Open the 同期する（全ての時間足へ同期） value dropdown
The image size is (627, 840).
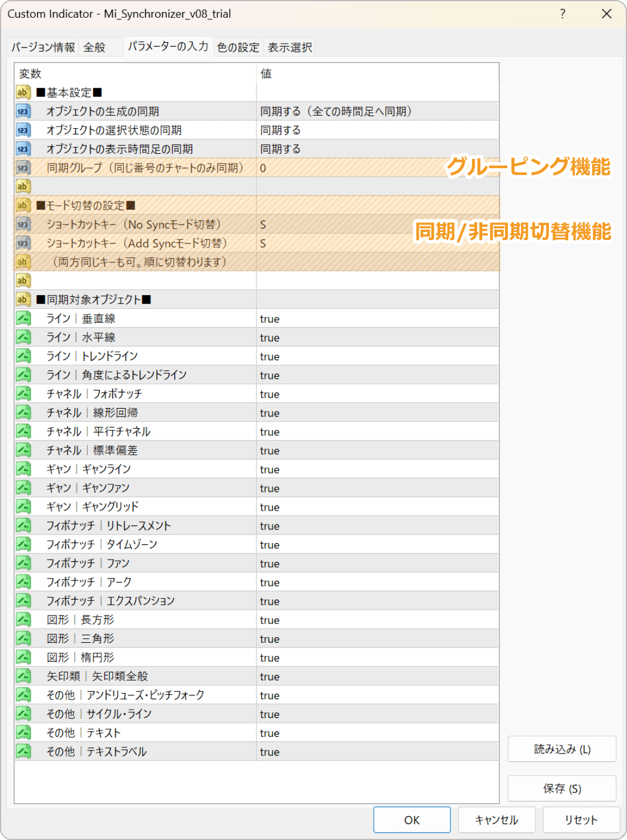click(x=377, y=111)
